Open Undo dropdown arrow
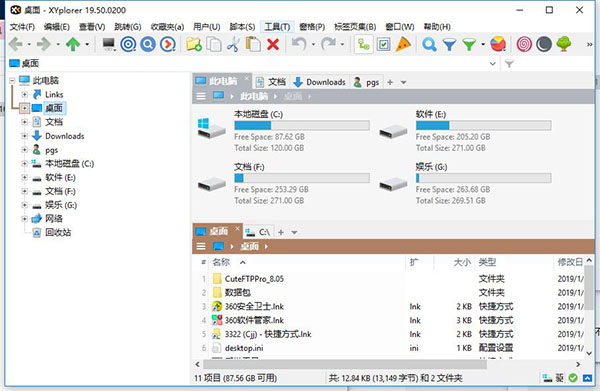The width and height of the screenshot is (600, 391). [313, 44]
